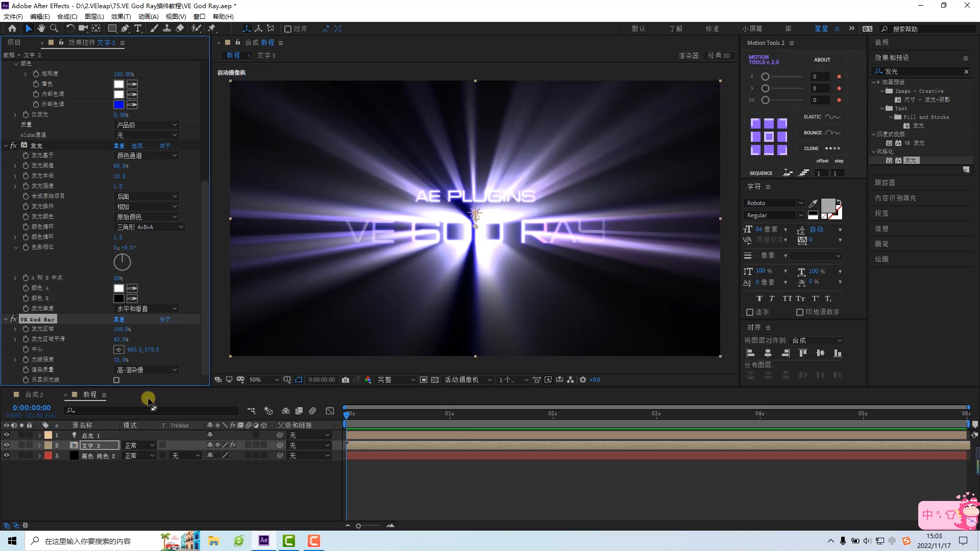Viewport: 980px width, 551px height.
Task: Open After Effects in Windows taskbar
Action: tap(264, 541)
